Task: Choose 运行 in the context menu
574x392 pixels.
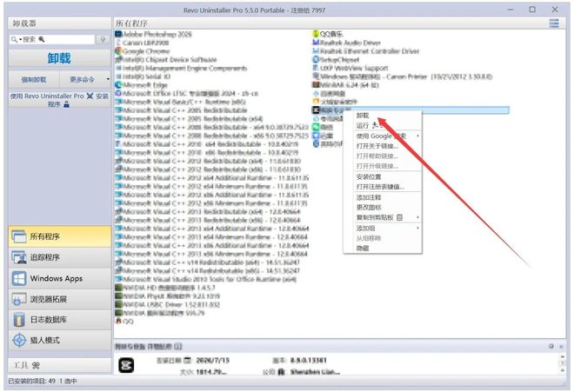Action: click(383, 125)
